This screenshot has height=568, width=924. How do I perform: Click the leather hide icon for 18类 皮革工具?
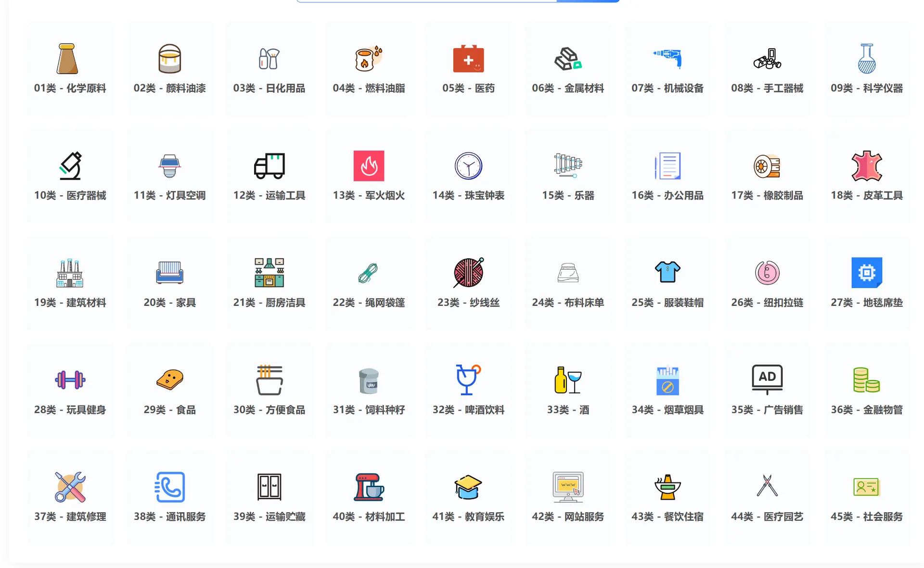point(867,166)
